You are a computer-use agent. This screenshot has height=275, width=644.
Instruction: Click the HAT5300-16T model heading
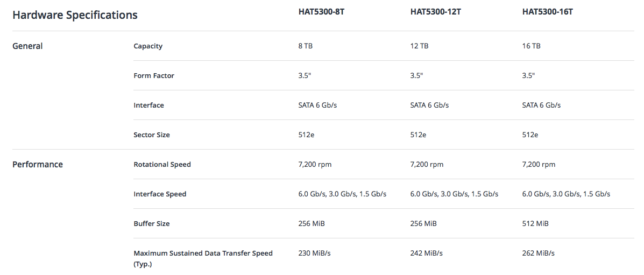coord(548,12)
